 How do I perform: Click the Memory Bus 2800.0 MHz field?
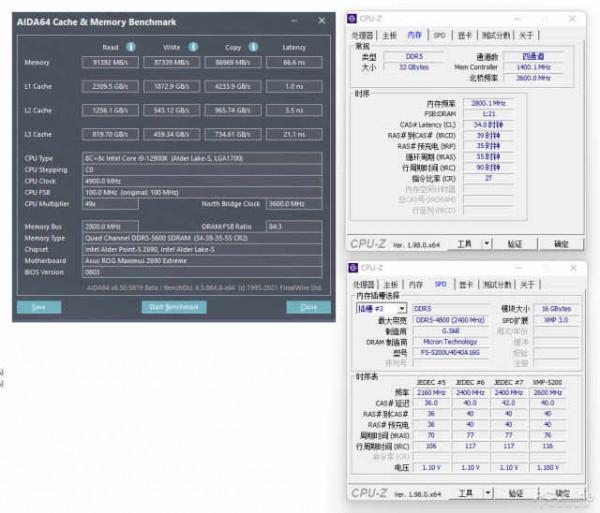pos(110,227)
